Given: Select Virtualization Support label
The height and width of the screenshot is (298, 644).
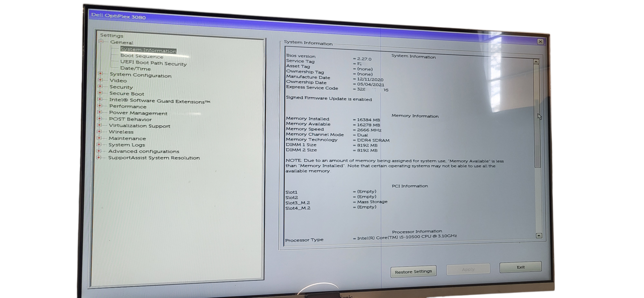Looking at the screenshot, I should coord(139,126).
